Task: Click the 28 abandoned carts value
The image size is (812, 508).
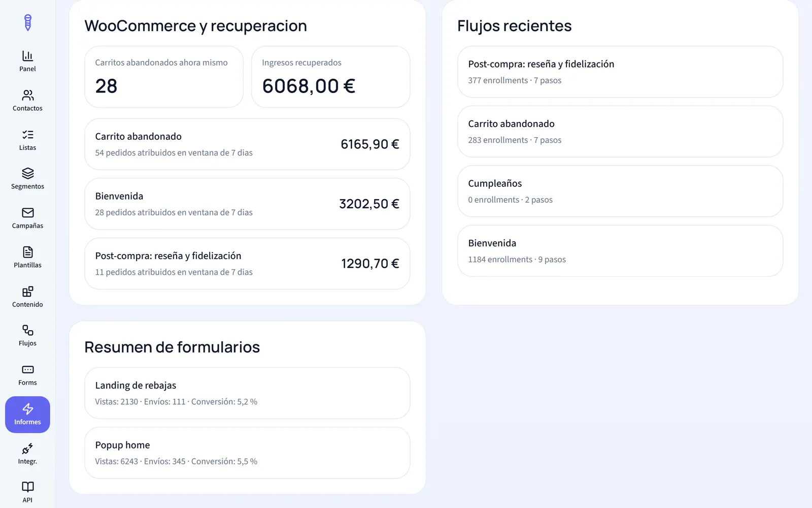Action: coord(106,86)
